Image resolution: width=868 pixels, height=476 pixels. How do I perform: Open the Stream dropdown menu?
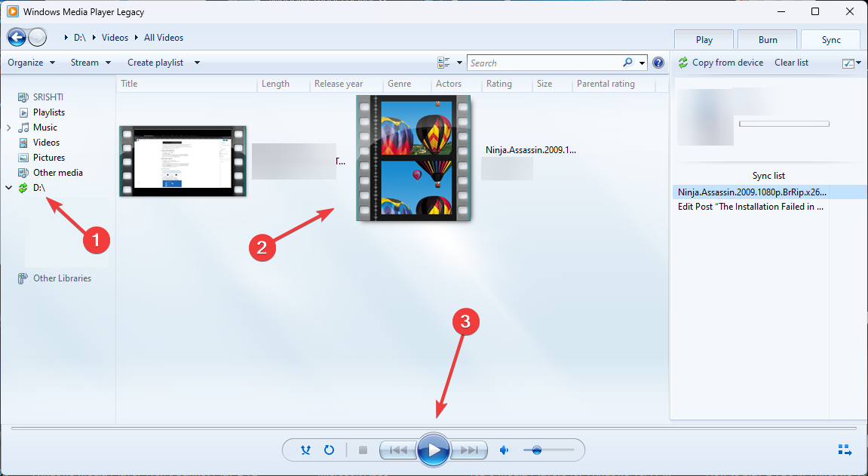click(90, 63)
